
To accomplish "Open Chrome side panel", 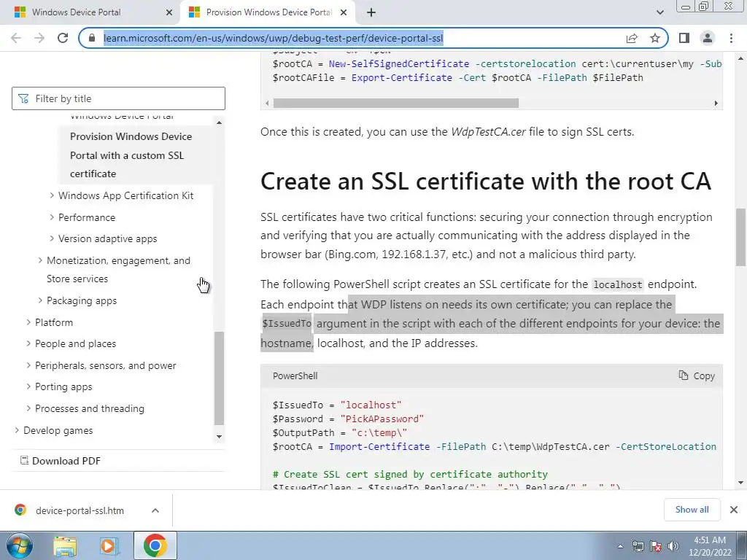I will click(x=684, y=38).
